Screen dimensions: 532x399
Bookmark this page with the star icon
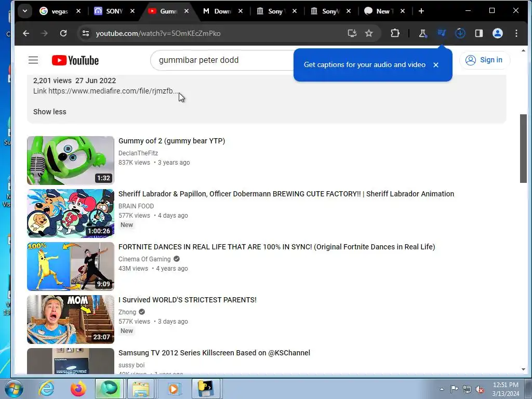[369, 33]
